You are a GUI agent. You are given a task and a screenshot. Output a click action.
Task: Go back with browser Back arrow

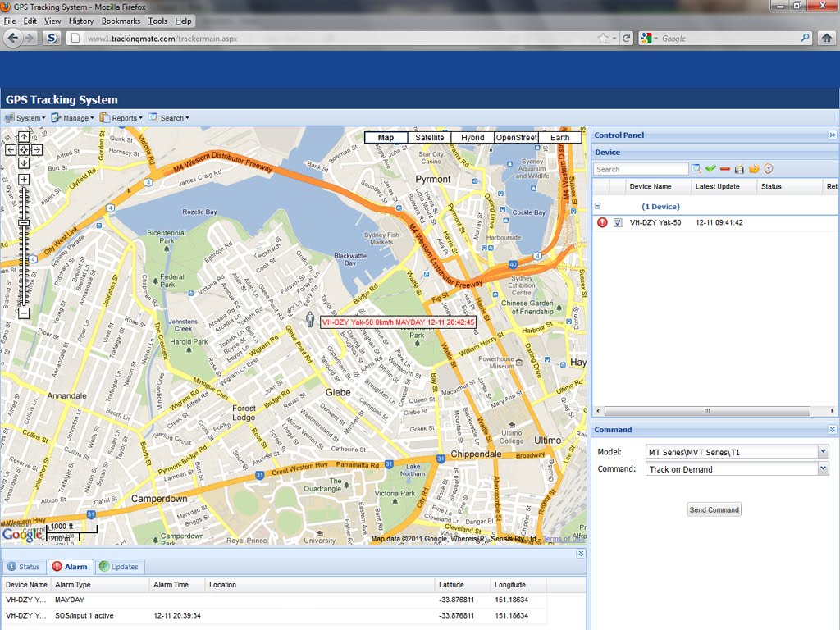coord(13,38)
